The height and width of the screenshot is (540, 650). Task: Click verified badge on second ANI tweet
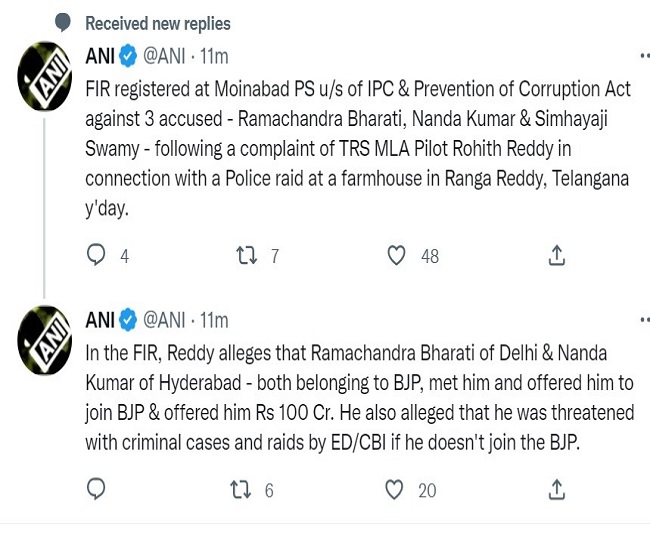pos(128,320)
